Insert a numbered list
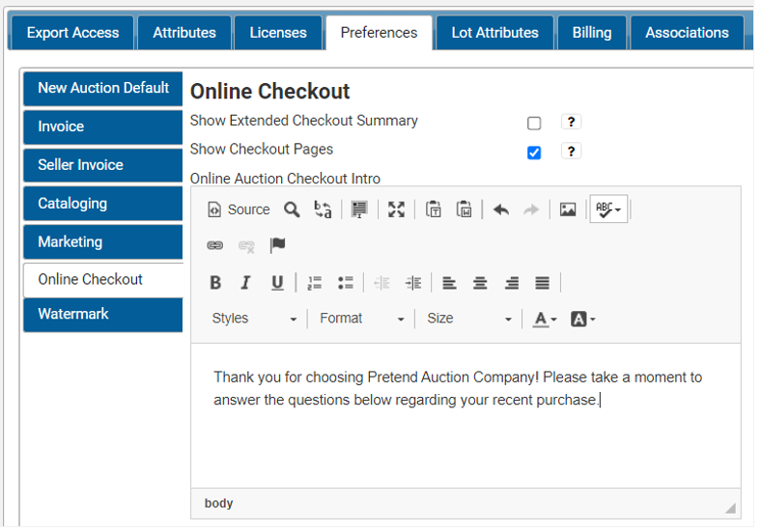Screen dimensions: 762x532 tap(315, 282)
